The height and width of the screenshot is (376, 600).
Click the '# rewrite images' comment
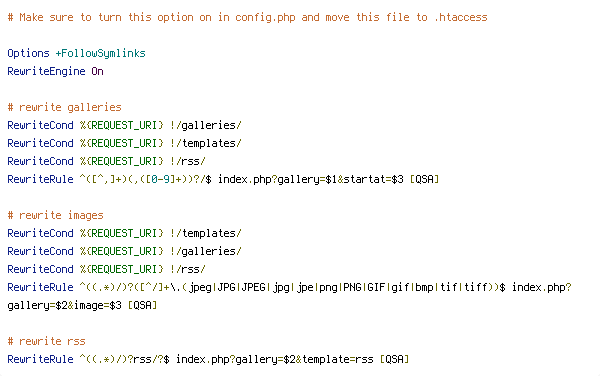point(55,215)
